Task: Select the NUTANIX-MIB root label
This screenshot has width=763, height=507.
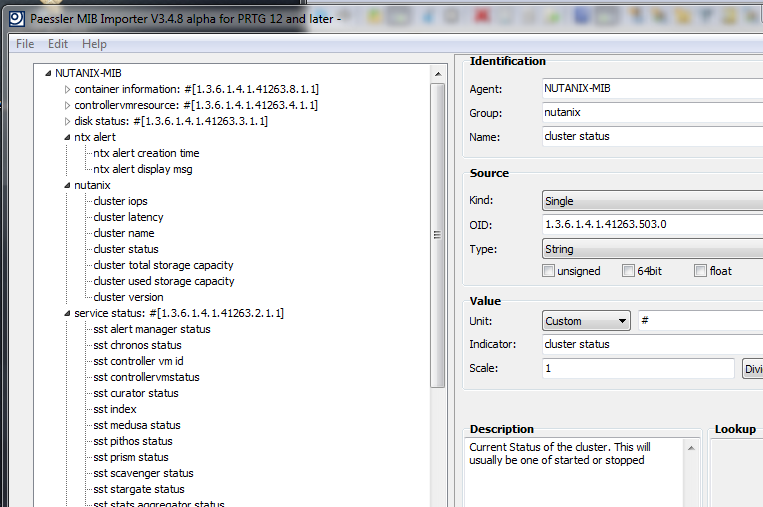Action: (88, 73)
